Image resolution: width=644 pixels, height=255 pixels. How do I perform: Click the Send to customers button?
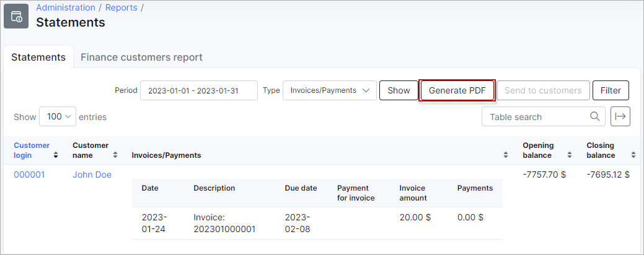[543, 90]
